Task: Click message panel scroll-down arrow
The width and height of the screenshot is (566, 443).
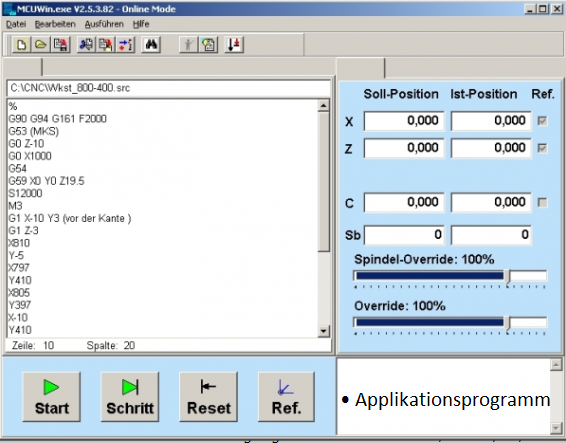Action: click(x=556, y=428)
